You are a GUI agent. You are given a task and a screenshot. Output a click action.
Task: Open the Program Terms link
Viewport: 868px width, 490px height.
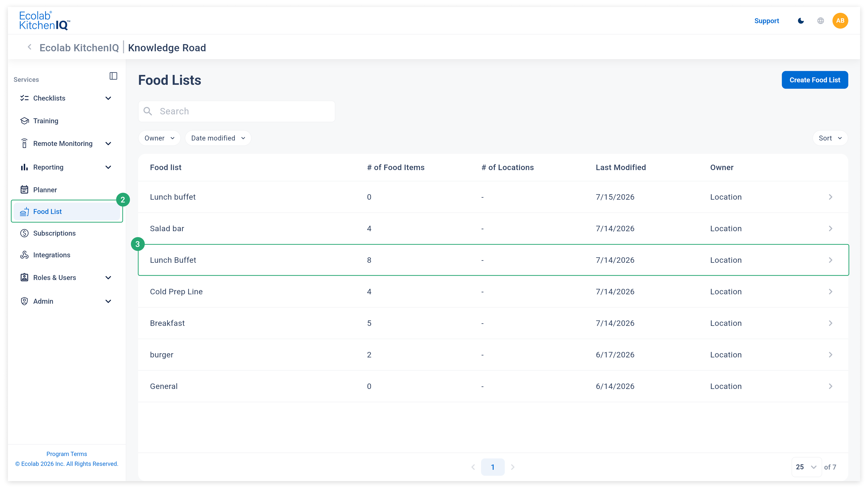(67, 454)
